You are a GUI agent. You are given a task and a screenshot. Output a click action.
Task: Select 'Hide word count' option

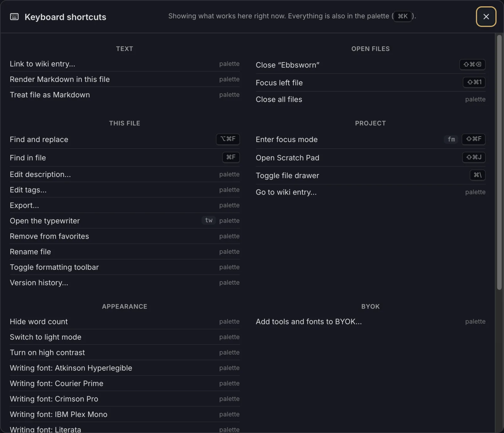pyautogui.click(x=125, y=322)
